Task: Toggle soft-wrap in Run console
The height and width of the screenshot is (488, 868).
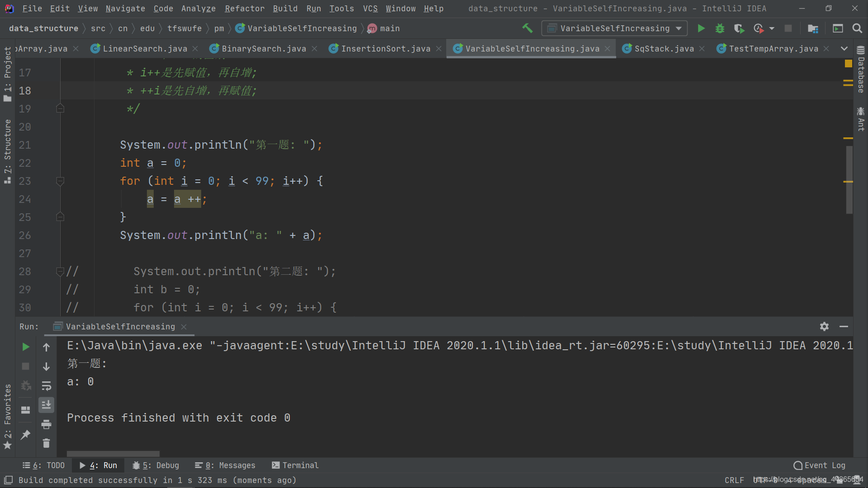Action: point(46,386)
